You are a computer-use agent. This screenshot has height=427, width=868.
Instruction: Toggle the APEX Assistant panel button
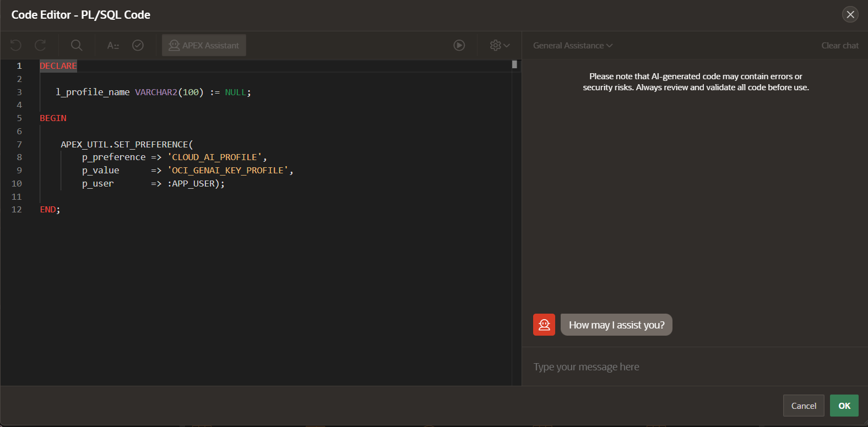click(x=204, y=45)
